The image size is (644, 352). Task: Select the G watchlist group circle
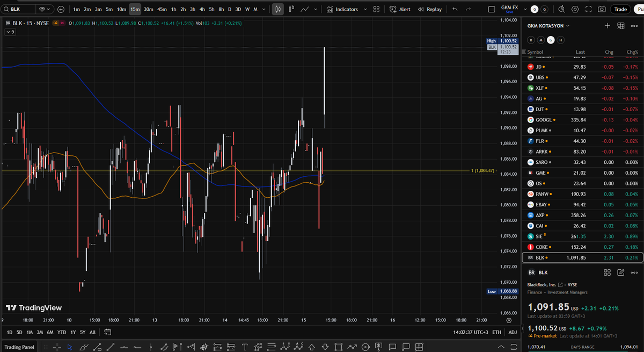point(551,40)
